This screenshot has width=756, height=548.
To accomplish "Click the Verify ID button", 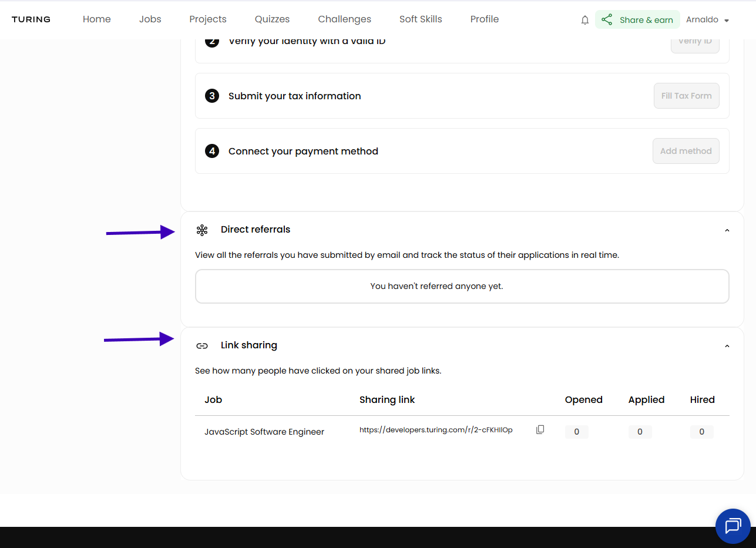I will point(695,41).
